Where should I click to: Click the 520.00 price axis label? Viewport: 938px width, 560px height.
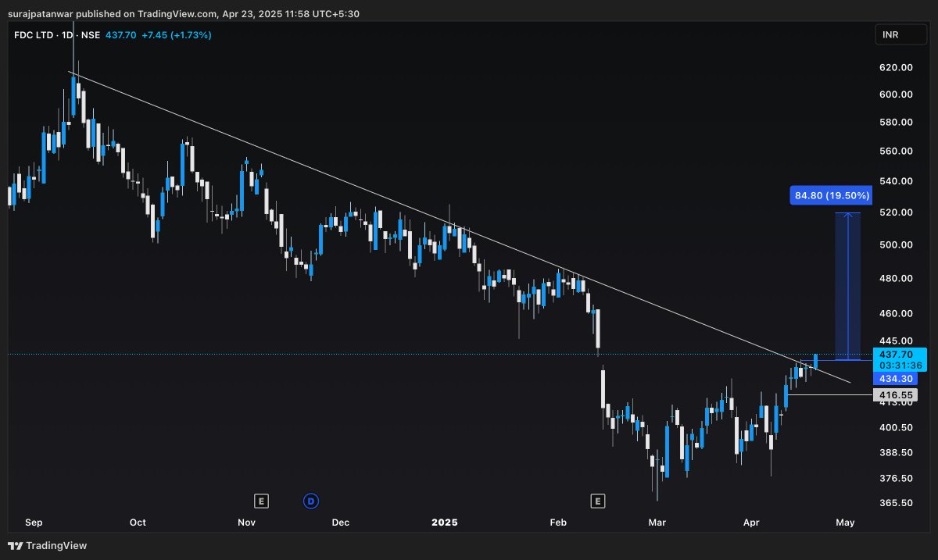click(x=896, y=212)
